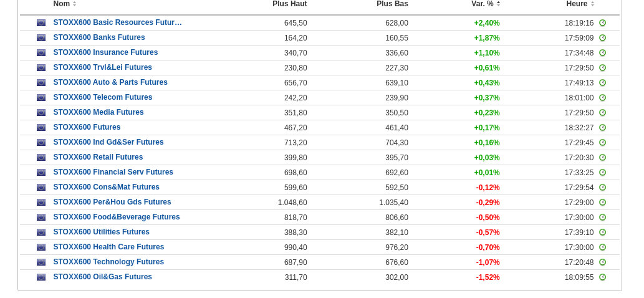Click the EU flag beside Insurance Futures

(41, 53)
